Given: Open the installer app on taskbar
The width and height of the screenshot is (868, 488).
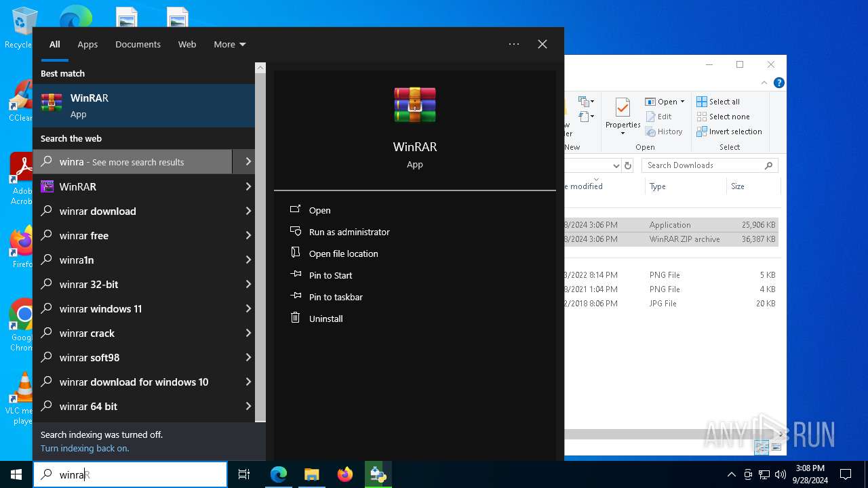Looking at the screenshot, I should tap(378, 474).
